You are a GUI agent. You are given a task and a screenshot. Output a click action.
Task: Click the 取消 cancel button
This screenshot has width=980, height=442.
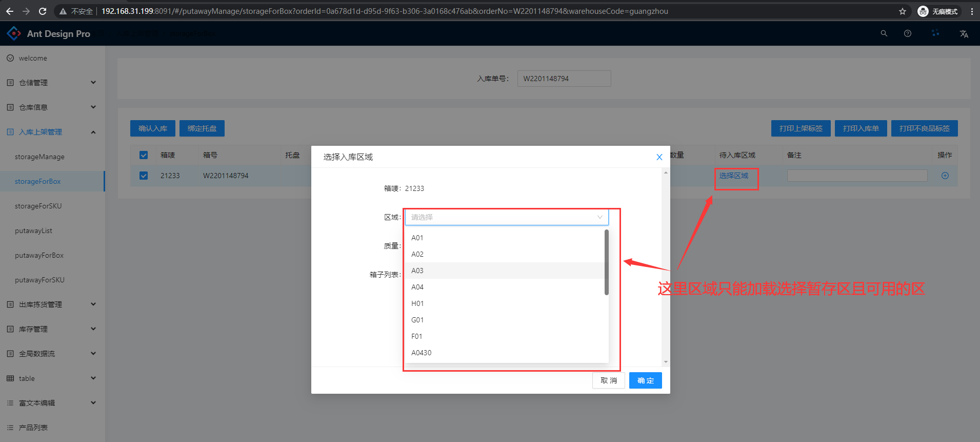point(608,380)
